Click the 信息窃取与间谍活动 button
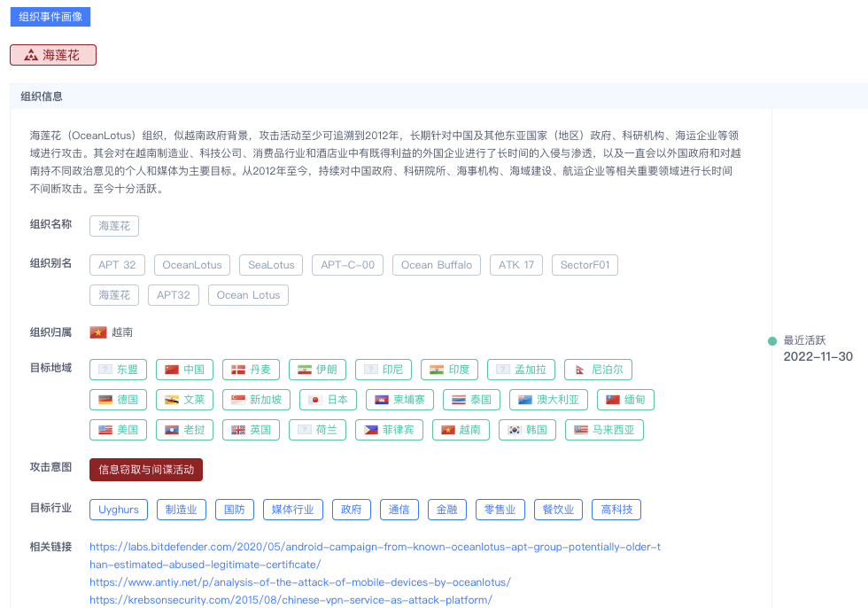This screenshot has height=608, width=868. point(146,470)
